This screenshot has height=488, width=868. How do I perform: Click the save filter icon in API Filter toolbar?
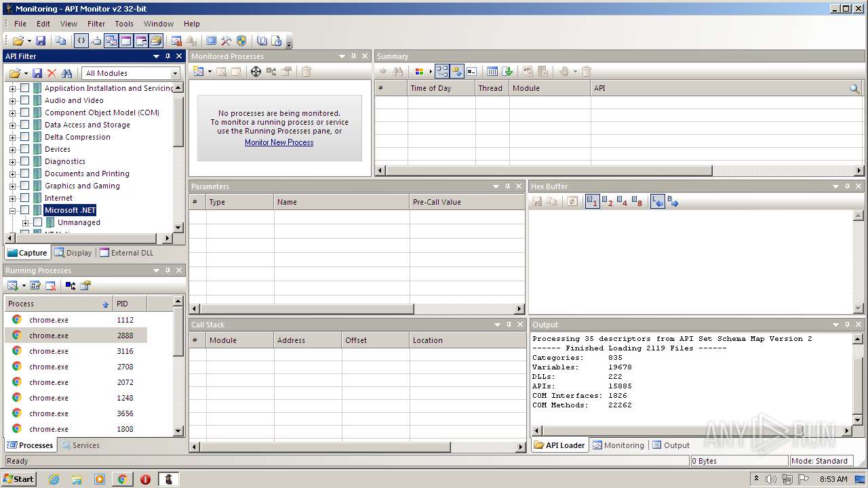coord(37,73)
